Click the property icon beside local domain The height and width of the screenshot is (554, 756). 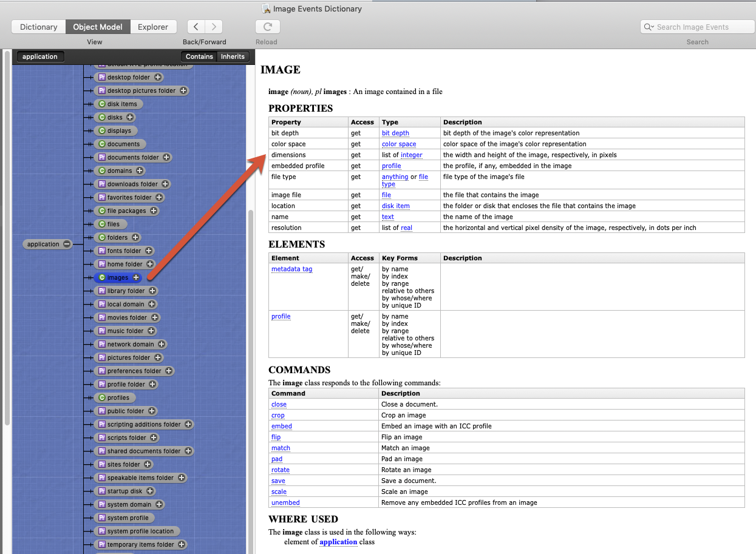pos(102,305)
